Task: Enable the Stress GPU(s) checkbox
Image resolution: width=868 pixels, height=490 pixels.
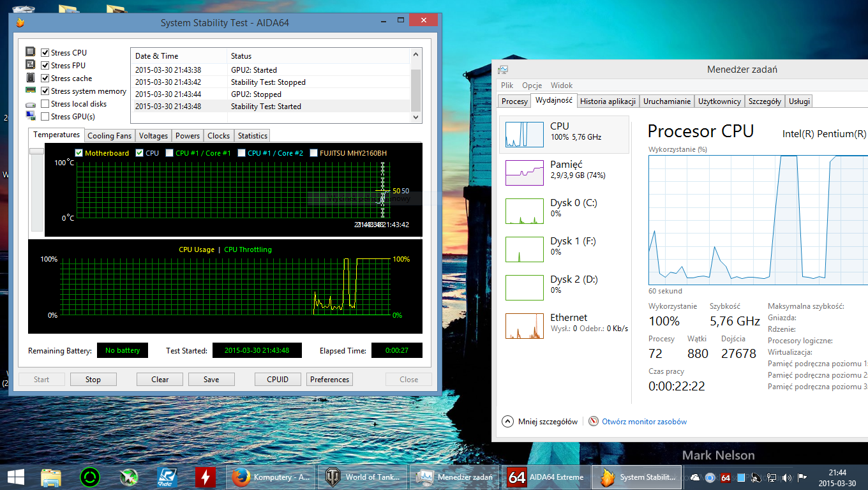Action: (45, 117)
